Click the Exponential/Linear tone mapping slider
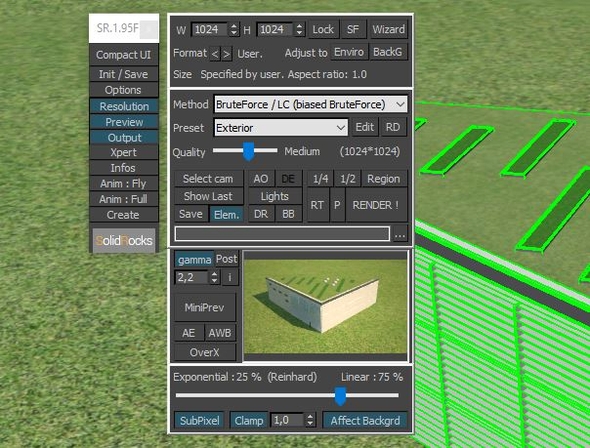The height and width of the screenshot is (448, 590). [287, 395]
